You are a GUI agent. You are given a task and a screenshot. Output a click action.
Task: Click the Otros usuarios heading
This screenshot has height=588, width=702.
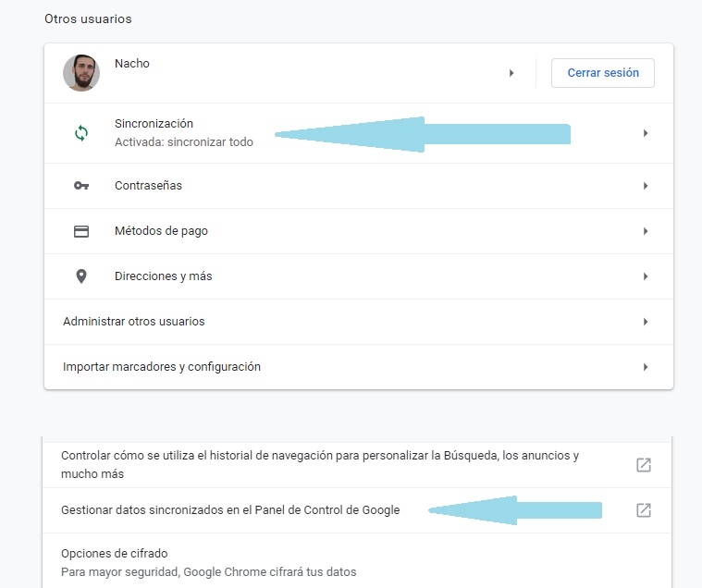pos(88,18)
